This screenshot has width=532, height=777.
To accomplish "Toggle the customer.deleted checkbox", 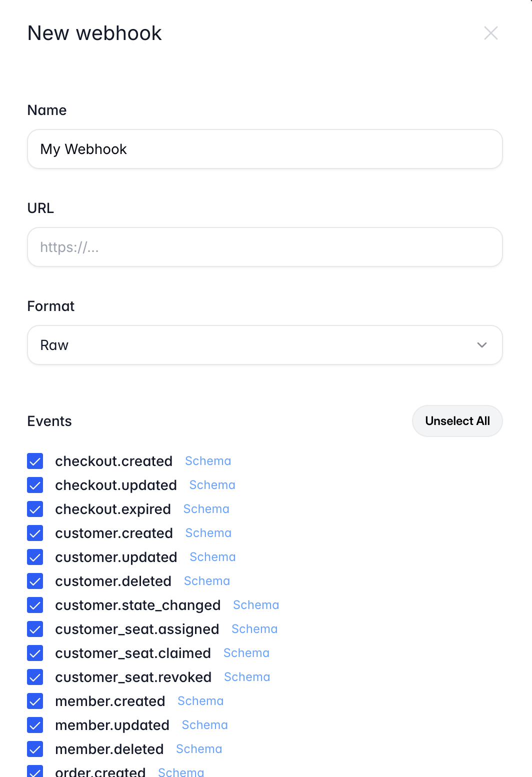I will pos(35,581).
